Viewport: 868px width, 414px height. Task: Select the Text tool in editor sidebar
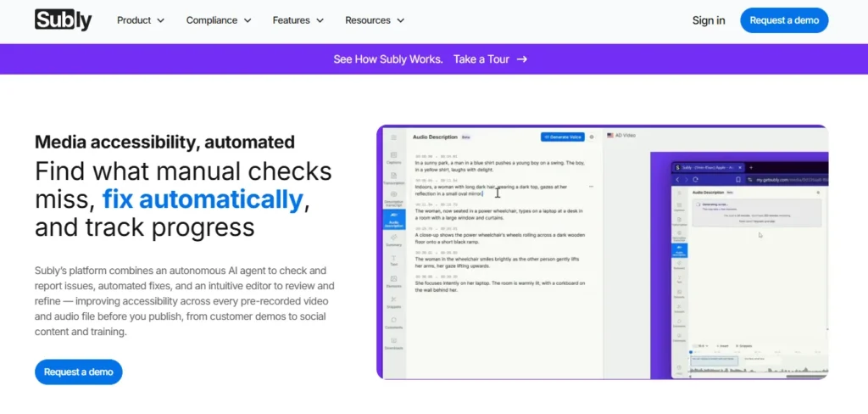coord(393,260)
